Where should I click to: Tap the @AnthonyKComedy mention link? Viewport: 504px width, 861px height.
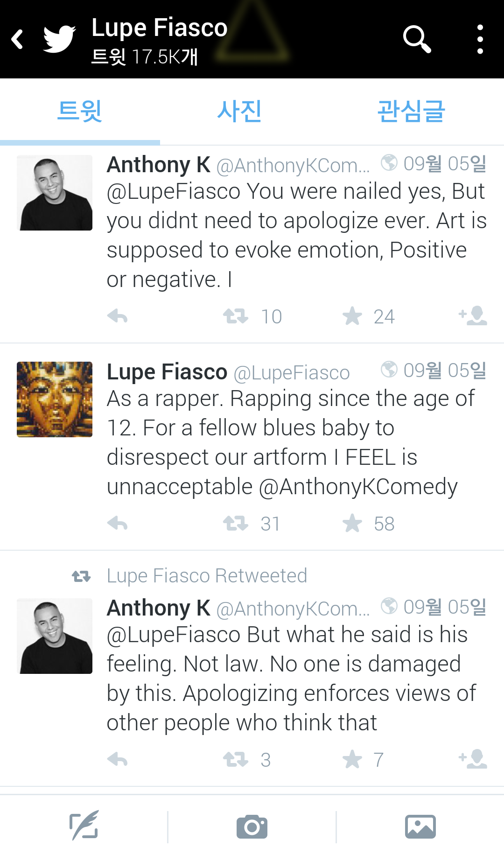coord(358,487)
